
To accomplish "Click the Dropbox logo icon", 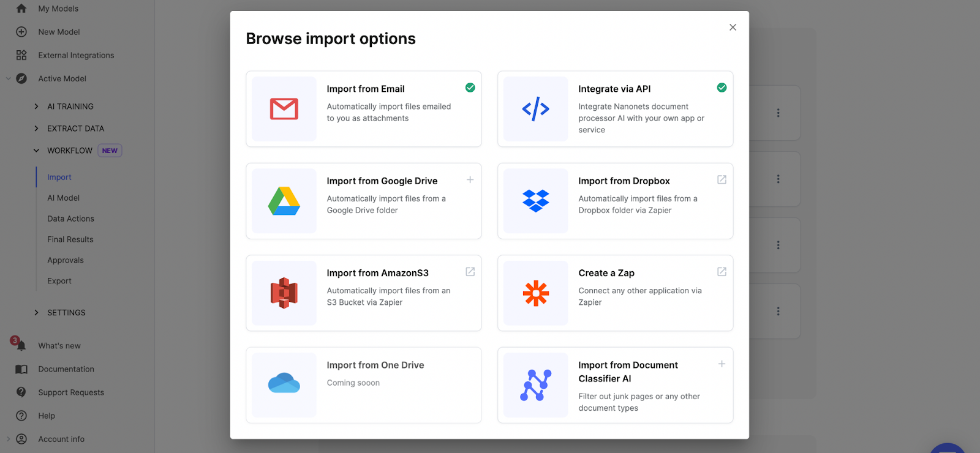I will coord(536,201).
